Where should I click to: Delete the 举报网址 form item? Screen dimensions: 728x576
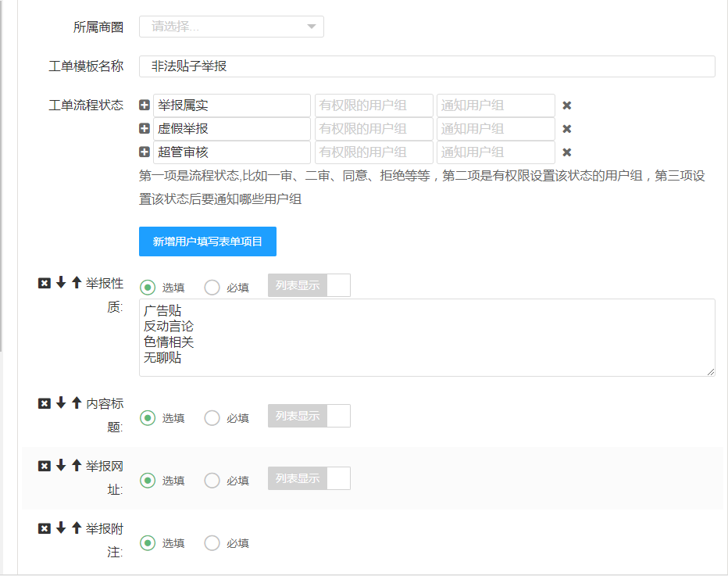click(45, 466)
